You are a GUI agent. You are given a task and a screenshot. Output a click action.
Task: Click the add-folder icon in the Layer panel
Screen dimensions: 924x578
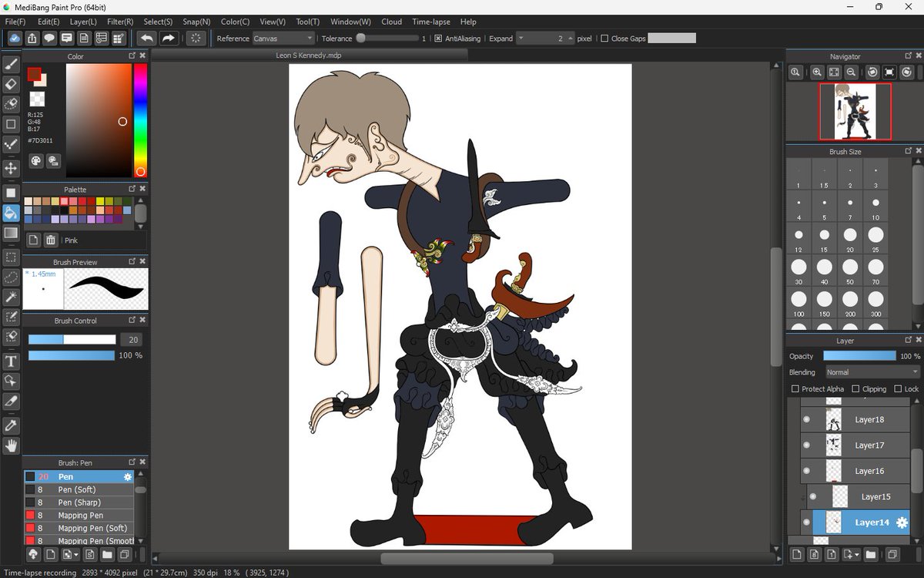click(870, 554)
